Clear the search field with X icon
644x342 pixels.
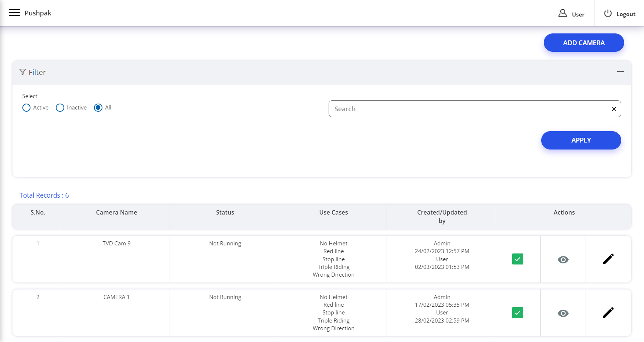coord(614,109)
